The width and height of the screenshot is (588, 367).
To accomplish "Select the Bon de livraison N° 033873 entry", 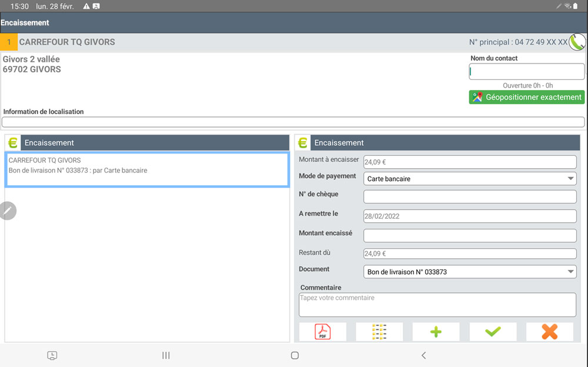I will 146,169.
